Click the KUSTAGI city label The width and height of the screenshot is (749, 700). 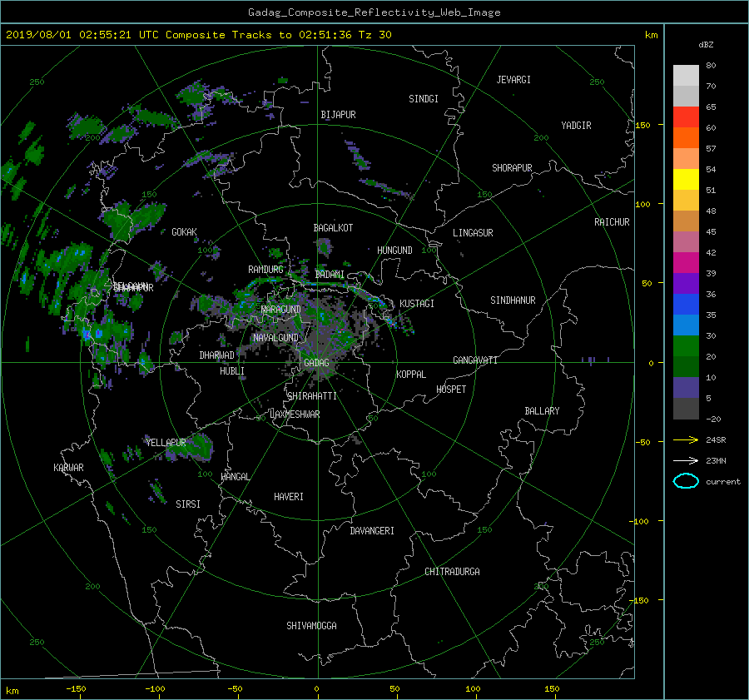pyautogui.click(x=417, y=304)
